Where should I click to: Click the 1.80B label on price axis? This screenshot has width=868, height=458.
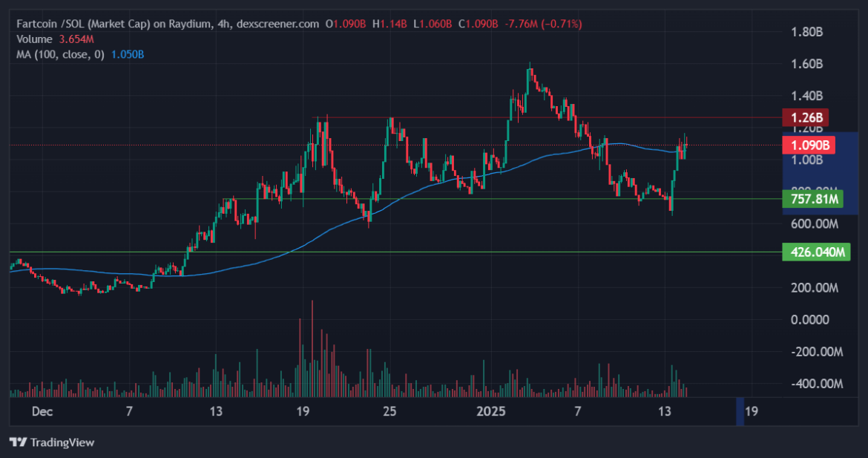pyautogui.click(x=807, y=33)
